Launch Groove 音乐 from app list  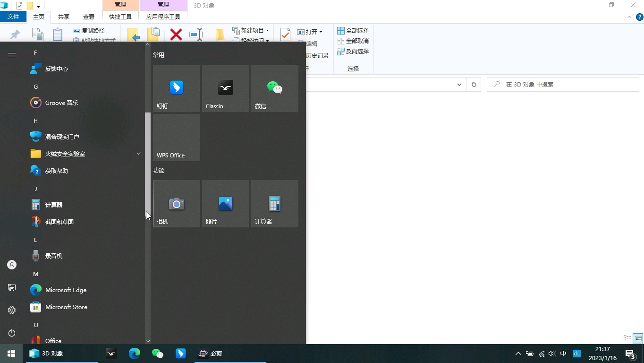click(x=85, y=103)
